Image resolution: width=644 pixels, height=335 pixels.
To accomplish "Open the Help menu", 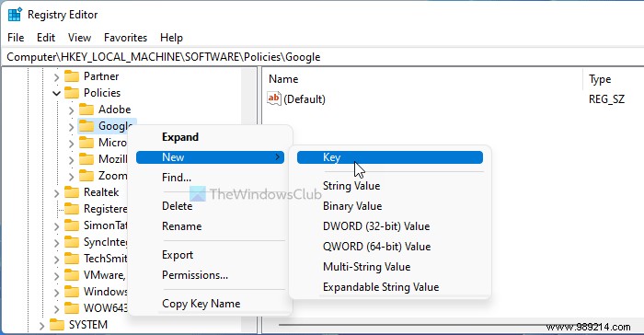I will tap(171, 38).
